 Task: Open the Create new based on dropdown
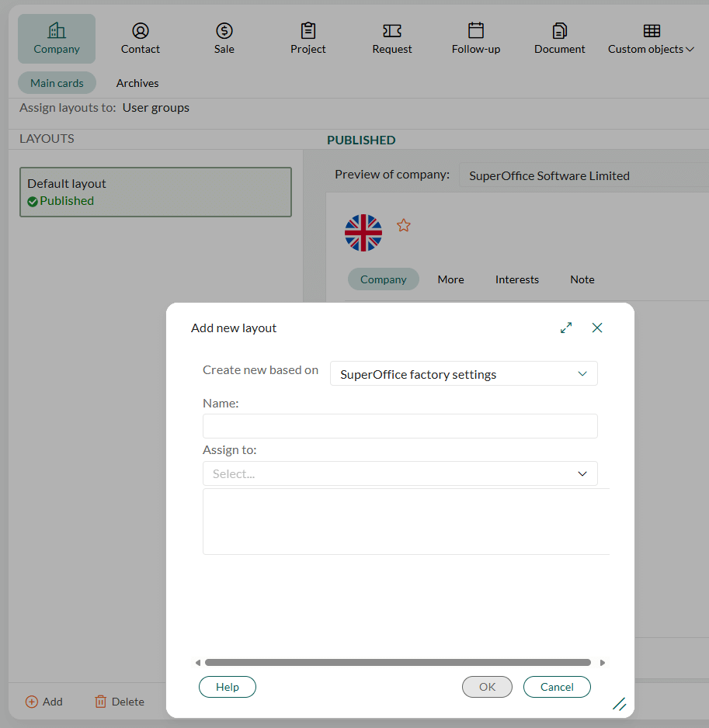(x=464, y=374)
